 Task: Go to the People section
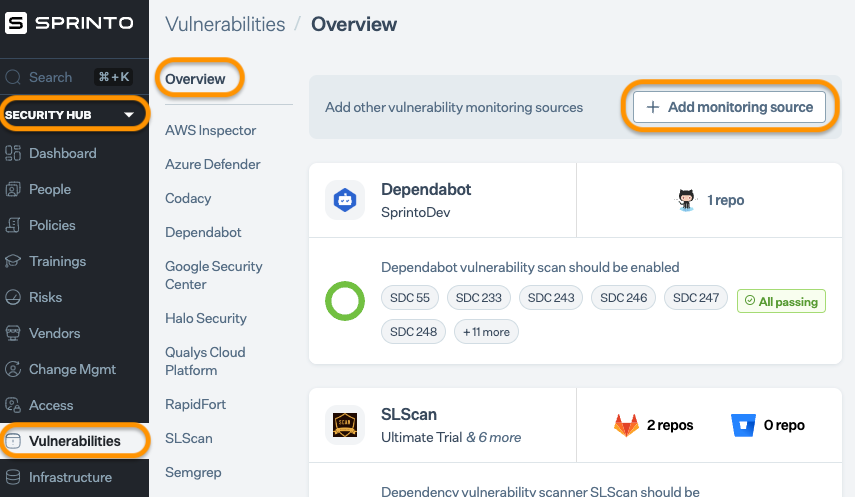(x=50, y=189)
